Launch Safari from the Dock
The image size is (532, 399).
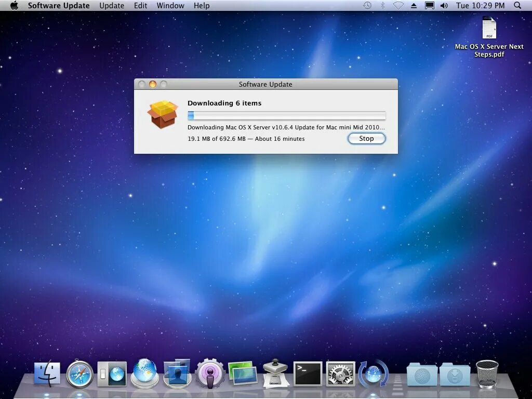79,374
